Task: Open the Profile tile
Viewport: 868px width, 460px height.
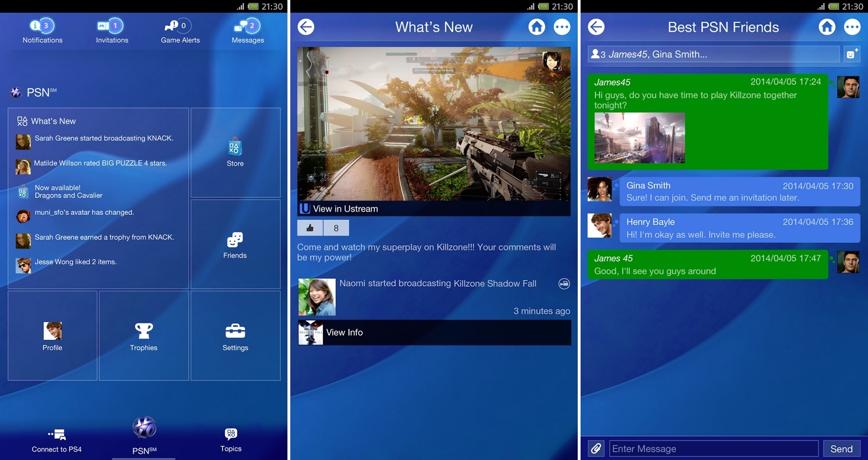Action: coord(53,336)
